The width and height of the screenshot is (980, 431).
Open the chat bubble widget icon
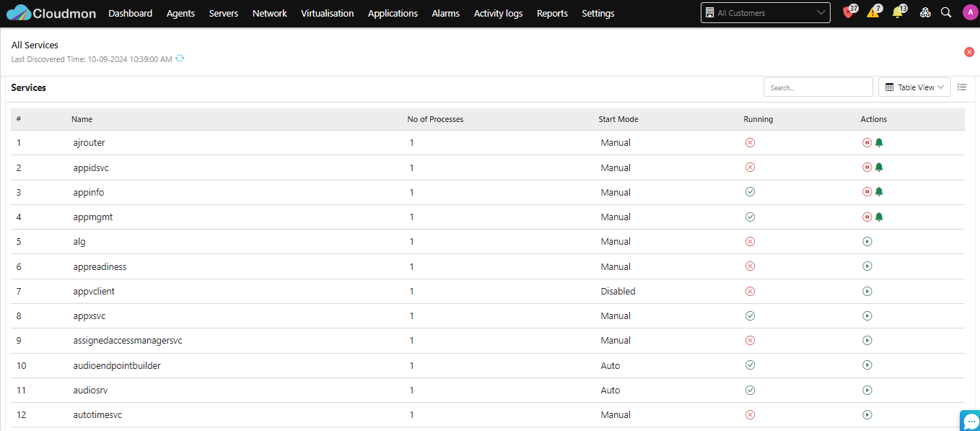click(971, 421)
